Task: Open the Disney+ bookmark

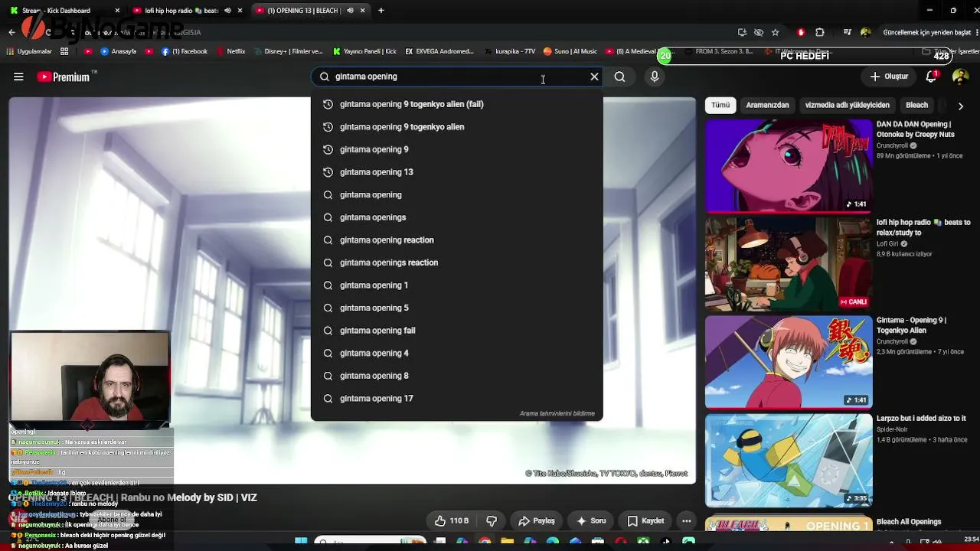Action: click(287, 52)
